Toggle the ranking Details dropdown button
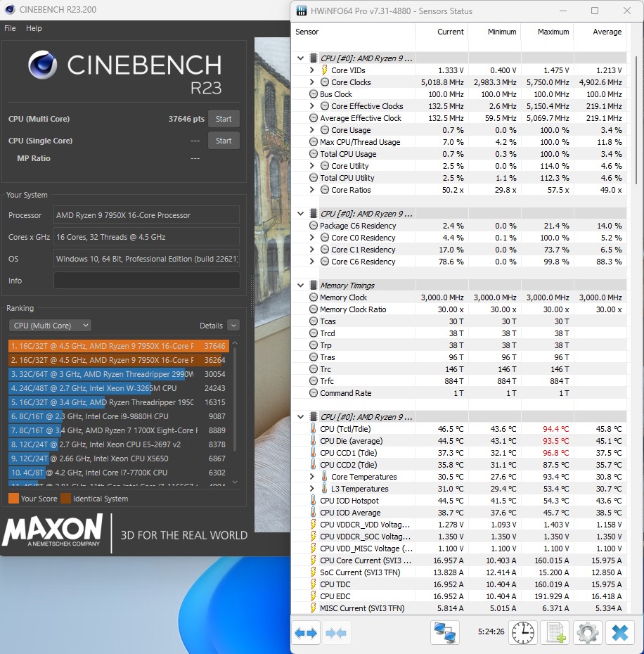The width and height of the screenshot is (644, 654). [x=233, y=326]
